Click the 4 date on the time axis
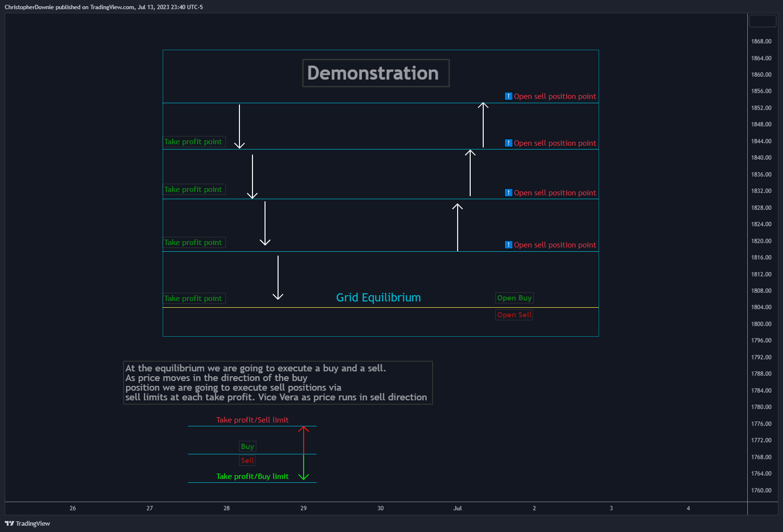This screenshot has width=783, height=532. (688, 508)
